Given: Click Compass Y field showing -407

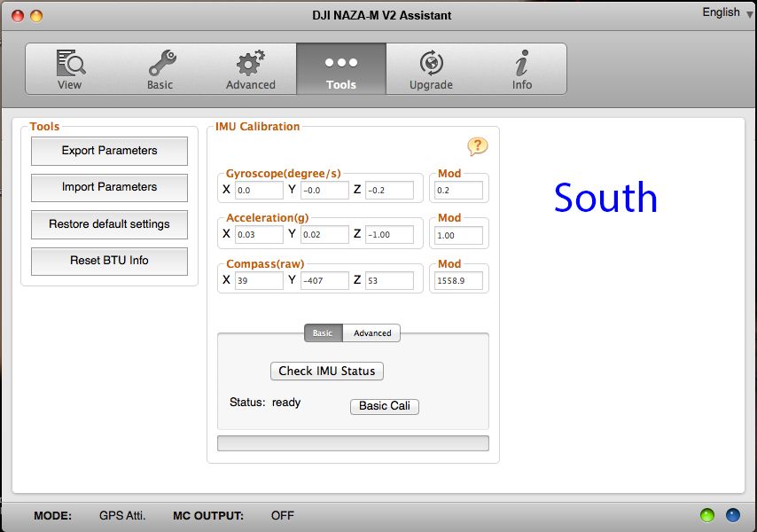Looking at the screenshot, I should tap(324, 280).
